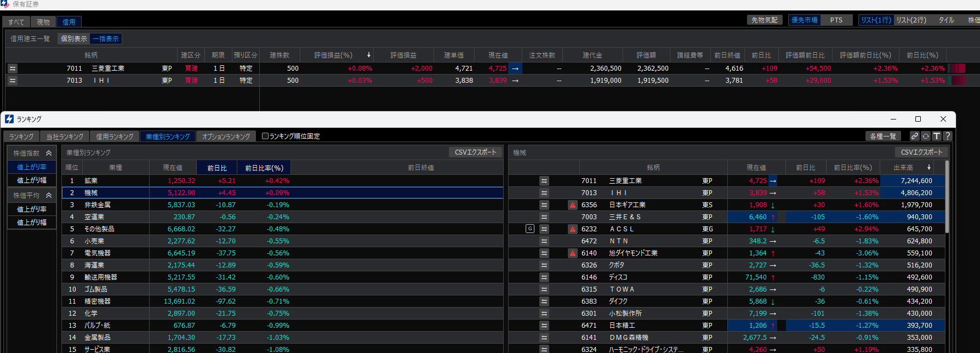980x353 pixels.
Task: Toggle PTS market display
Action: click(836, 20)
